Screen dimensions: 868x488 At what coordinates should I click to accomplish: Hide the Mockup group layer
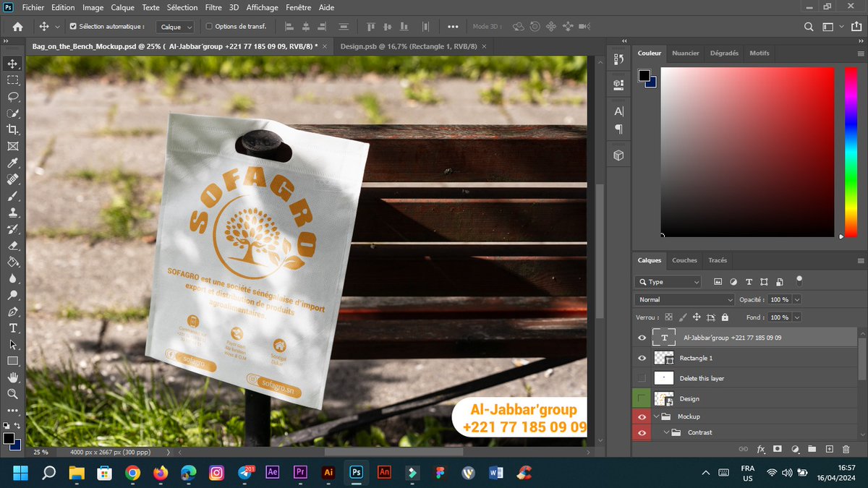pos(642,416)
